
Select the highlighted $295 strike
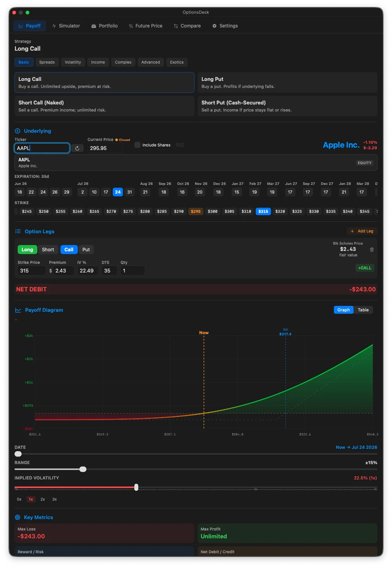pos(196,211)
